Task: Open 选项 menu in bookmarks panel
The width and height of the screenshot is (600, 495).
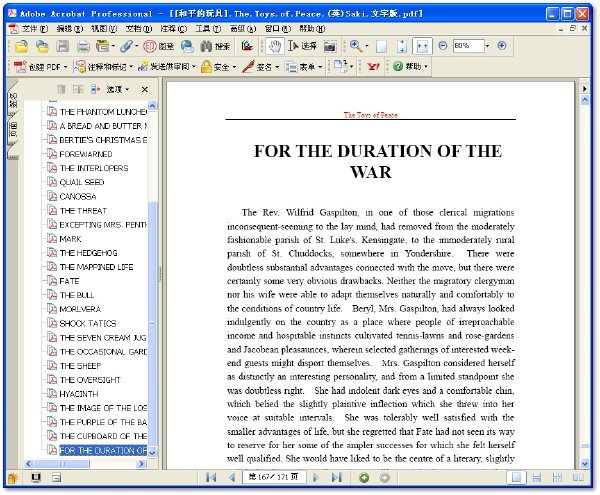Action: (x=118, y=90)
